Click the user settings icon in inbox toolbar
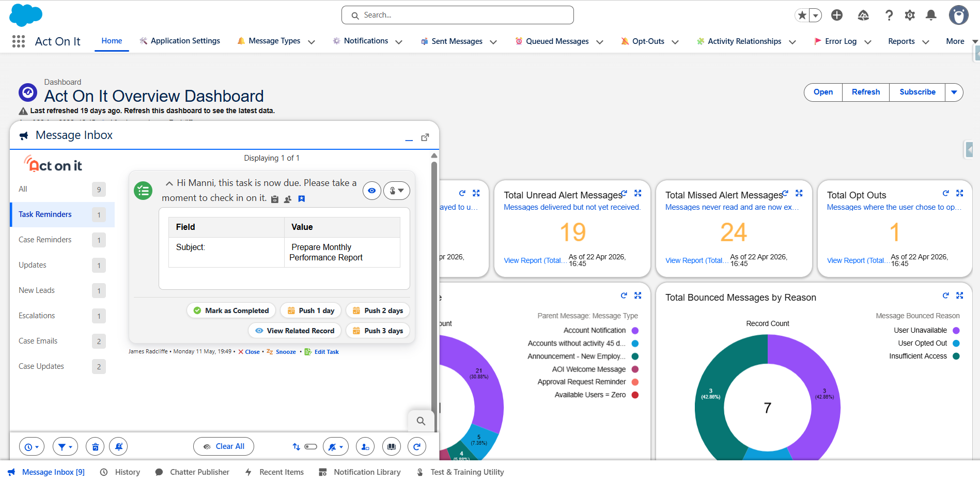This screenshot has height=482, width=980. click(x=365, y=447)
